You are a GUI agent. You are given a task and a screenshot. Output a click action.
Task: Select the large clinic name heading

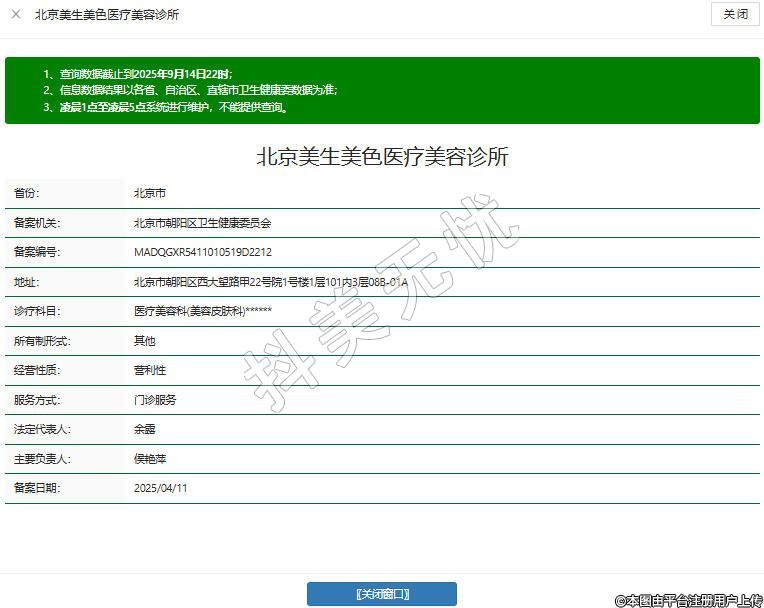click(382, 157)
